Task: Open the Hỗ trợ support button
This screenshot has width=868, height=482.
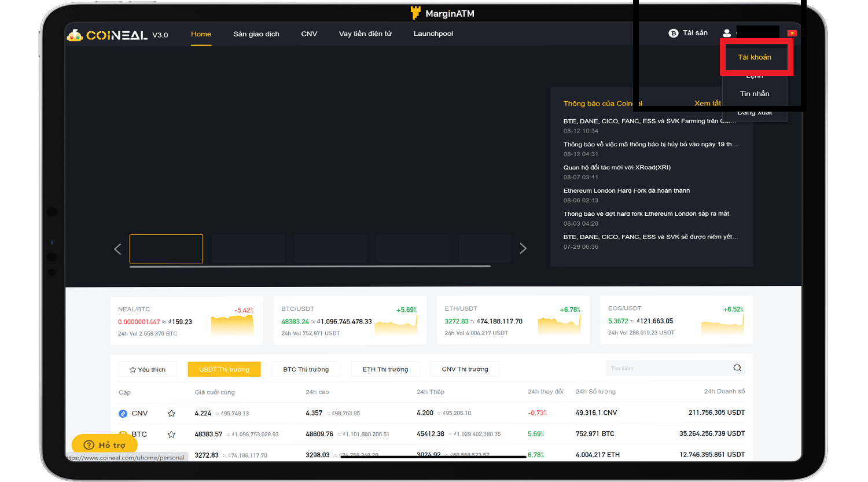Action: click(105, 445)
